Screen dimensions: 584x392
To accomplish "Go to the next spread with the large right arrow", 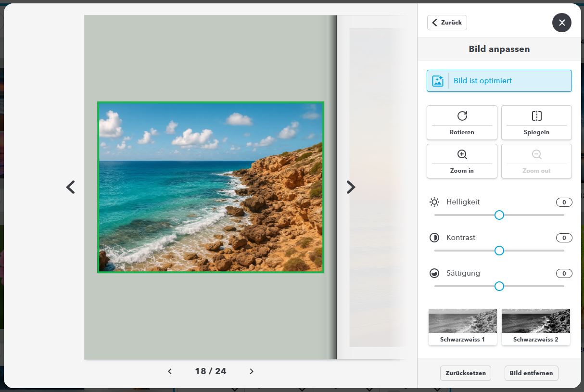I will [x=351, y=187].
